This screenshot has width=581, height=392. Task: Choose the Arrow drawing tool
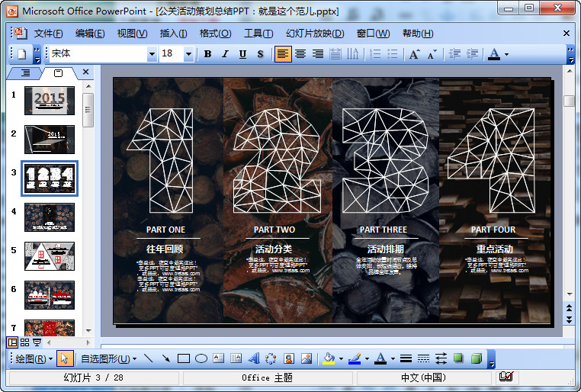click(x=165, y=358)
